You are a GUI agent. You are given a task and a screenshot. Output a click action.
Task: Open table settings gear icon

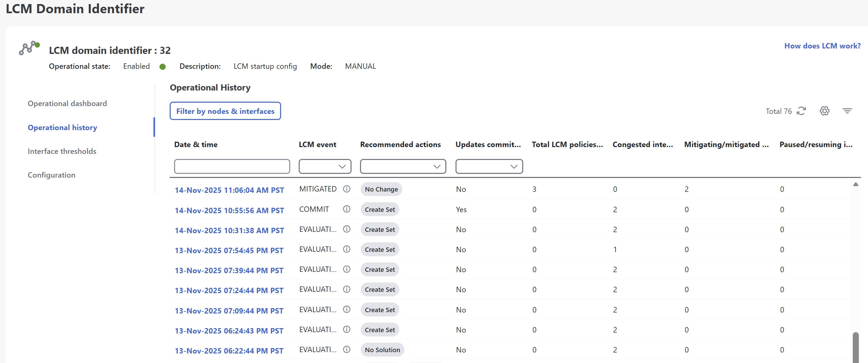click(824, 111)
